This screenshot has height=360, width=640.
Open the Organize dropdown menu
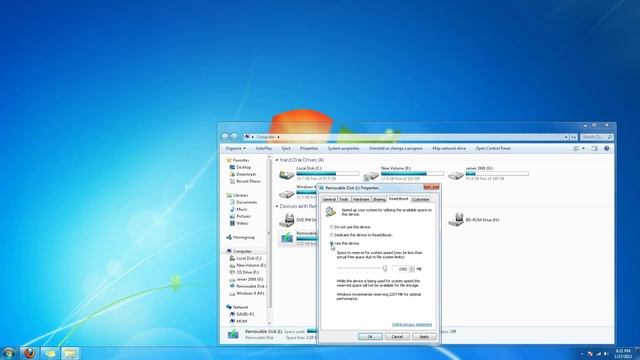(x=236, y=149)
